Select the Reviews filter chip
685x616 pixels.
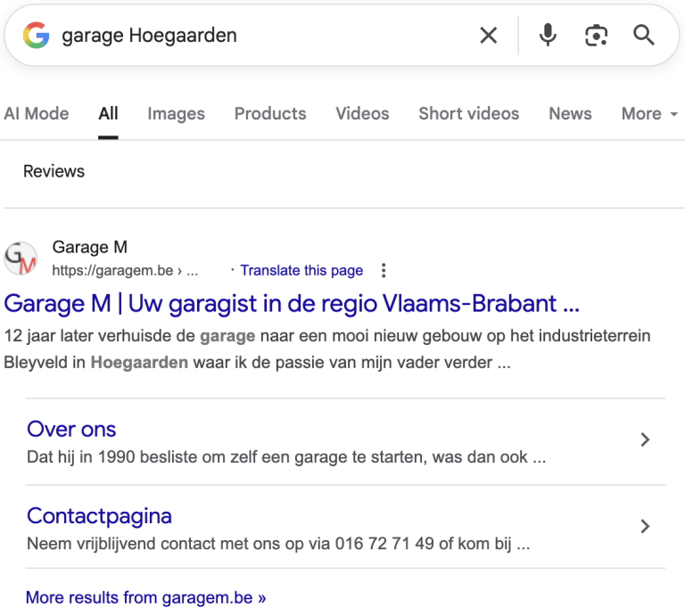(x=54, y=171)
